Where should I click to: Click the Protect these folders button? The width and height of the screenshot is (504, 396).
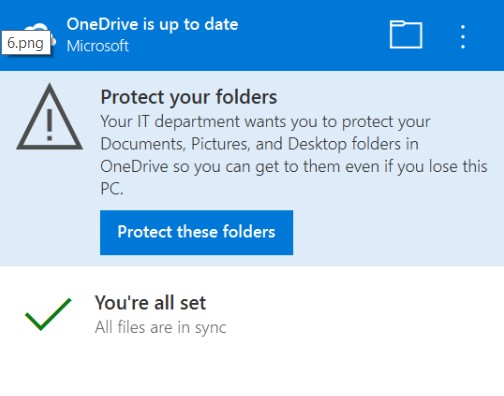196,232
